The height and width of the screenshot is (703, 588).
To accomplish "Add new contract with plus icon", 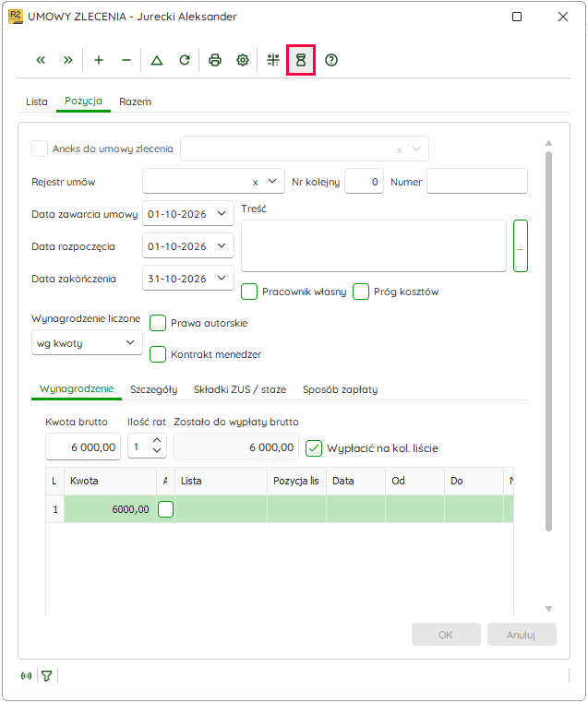I will pyautogui.click(x=99, y=60).
